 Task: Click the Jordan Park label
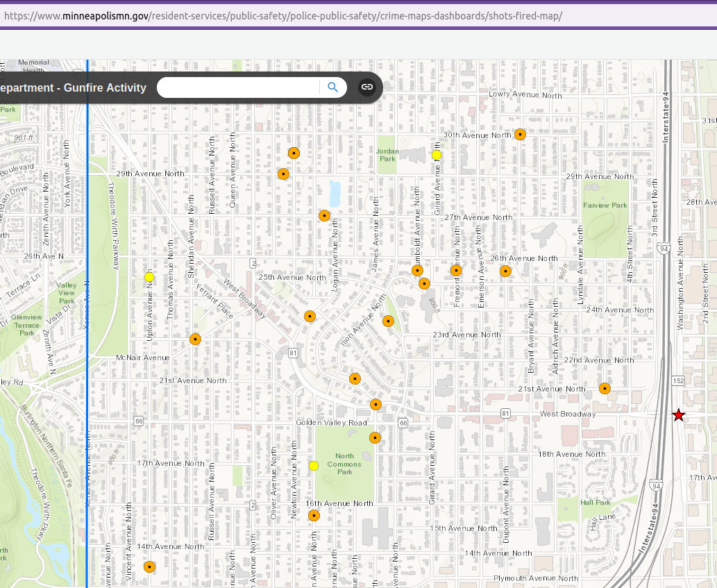387,155
